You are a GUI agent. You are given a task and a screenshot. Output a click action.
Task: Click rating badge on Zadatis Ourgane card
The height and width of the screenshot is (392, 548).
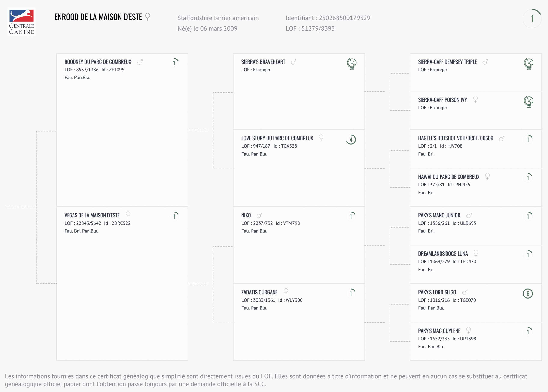pyautogui.click(x=351, y=293)
